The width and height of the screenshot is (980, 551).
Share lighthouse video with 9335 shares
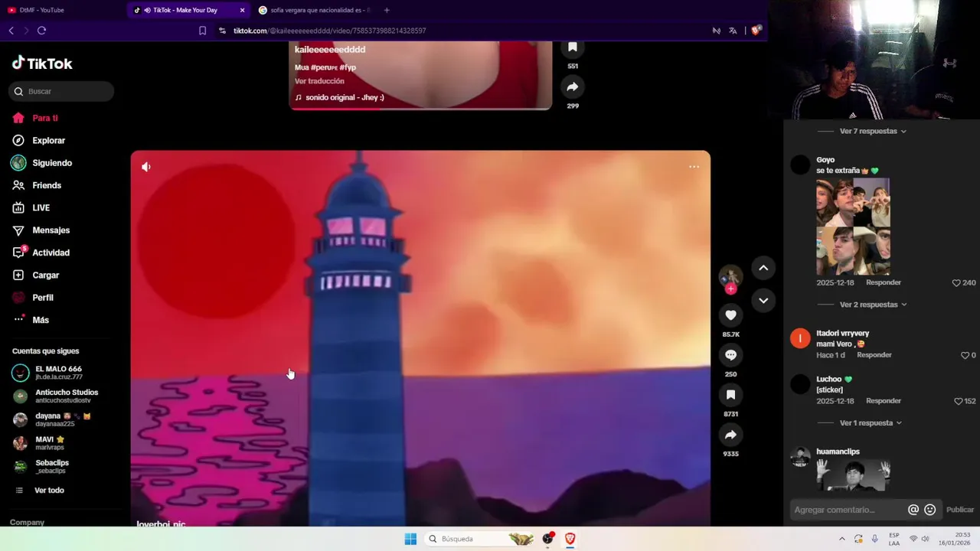click(730, 435)
